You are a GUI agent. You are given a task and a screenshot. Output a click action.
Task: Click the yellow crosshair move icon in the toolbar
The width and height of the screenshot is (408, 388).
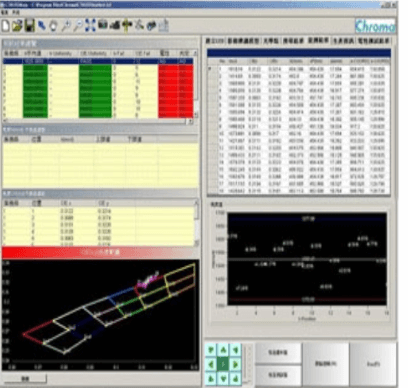click(127, 26)
